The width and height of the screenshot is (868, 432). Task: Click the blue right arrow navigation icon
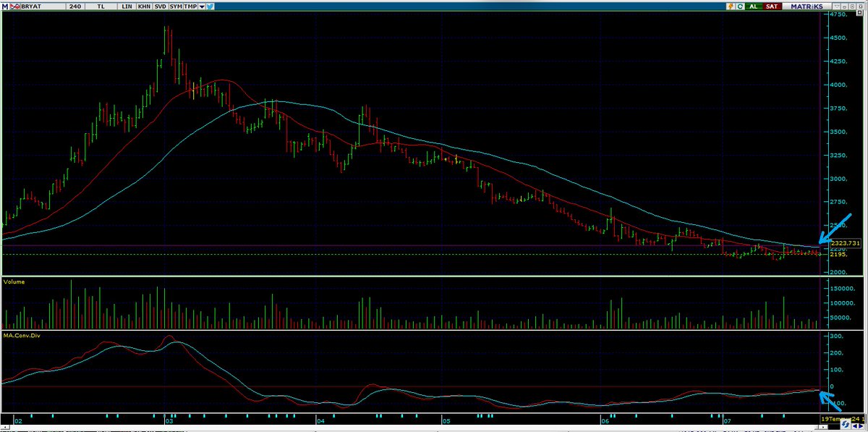861,426
